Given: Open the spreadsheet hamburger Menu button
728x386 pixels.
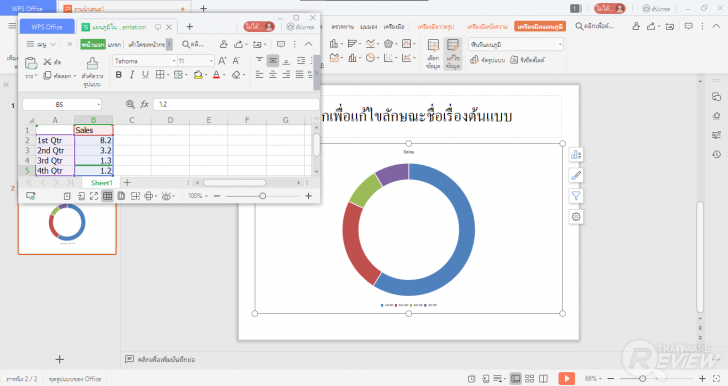Looking at the screenshot, I should click(40, 44).
